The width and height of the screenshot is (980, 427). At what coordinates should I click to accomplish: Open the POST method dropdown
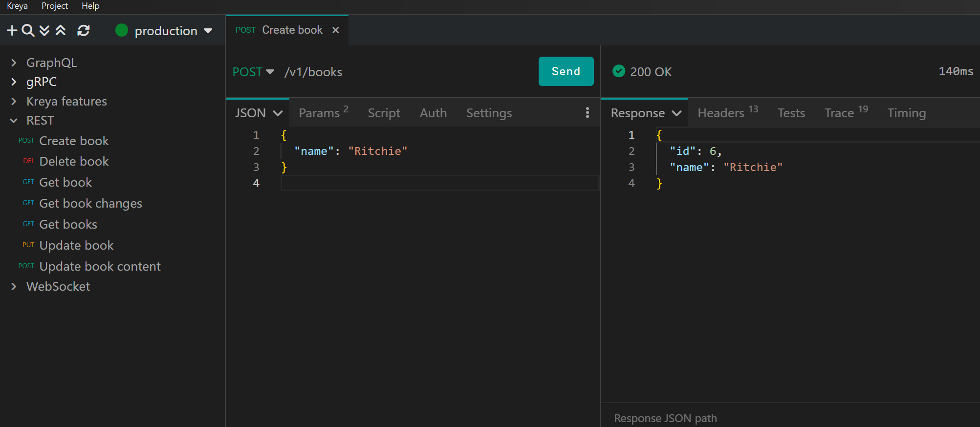pos(253,72)
